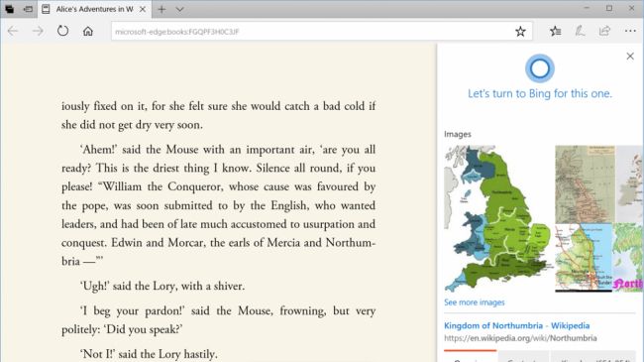Add page to favorites with star icon
The width and height of the screenshot is (644, 362).
click(520, 32)
